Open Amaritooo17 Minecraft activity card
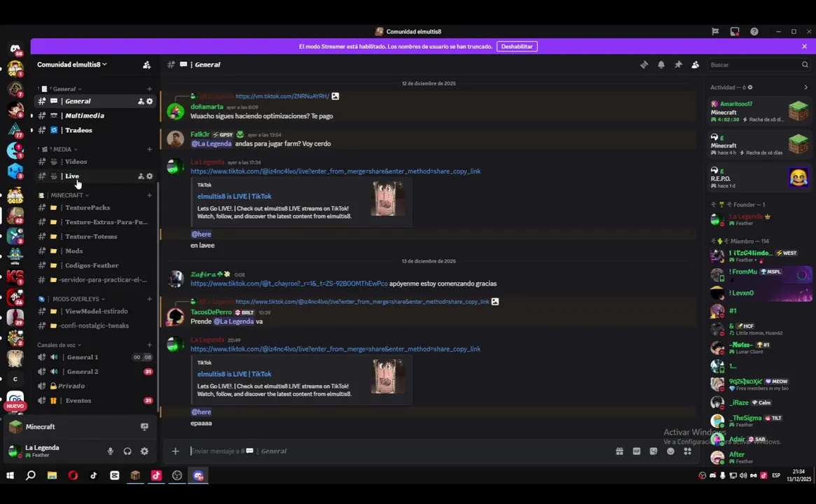816x504 pixels. point(759,112)
